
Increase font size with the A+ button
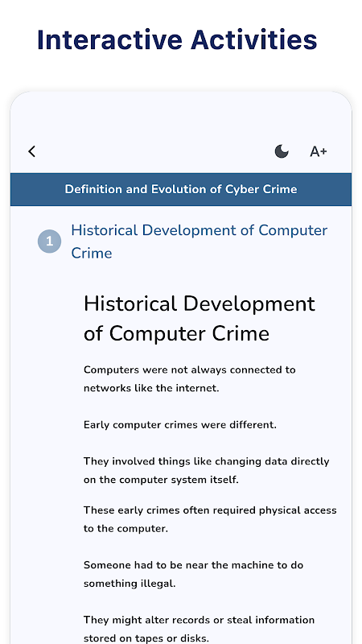(x=319, y=151)
